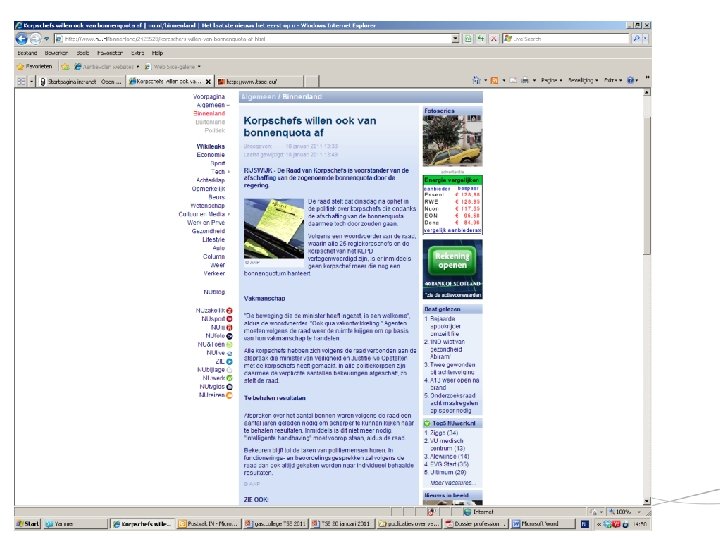Open the Postvak IN taskbar button
Image resolution: width=720 pixels, height=540 pixels.
[208, 523]
